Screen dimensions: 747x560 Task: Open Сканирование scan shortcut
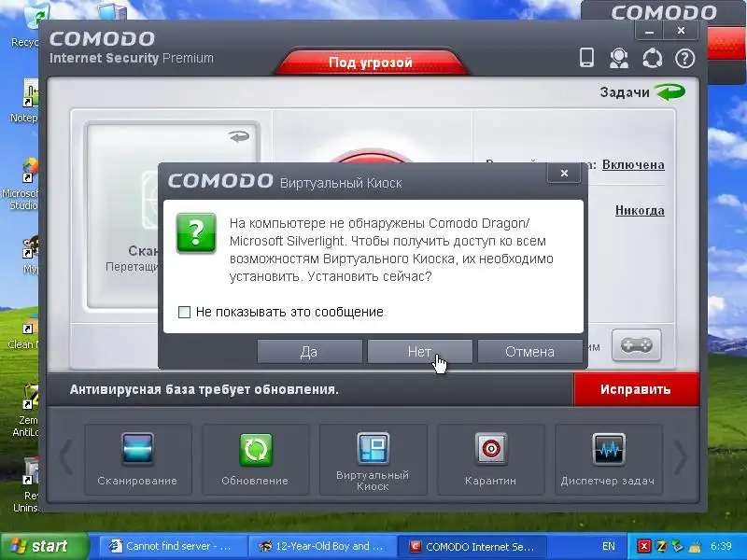pyautogui.click(x=137, y=460)
